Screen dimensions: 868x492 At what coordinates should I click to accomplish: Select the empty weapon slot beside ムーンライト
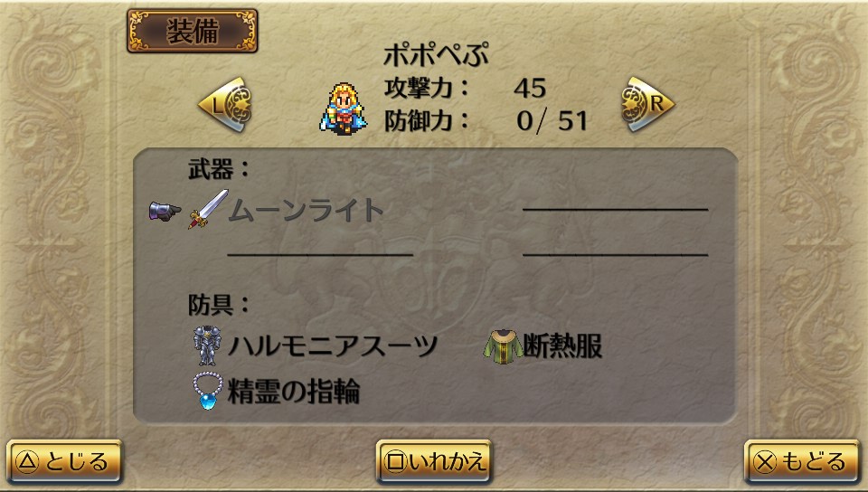[615, 209]
